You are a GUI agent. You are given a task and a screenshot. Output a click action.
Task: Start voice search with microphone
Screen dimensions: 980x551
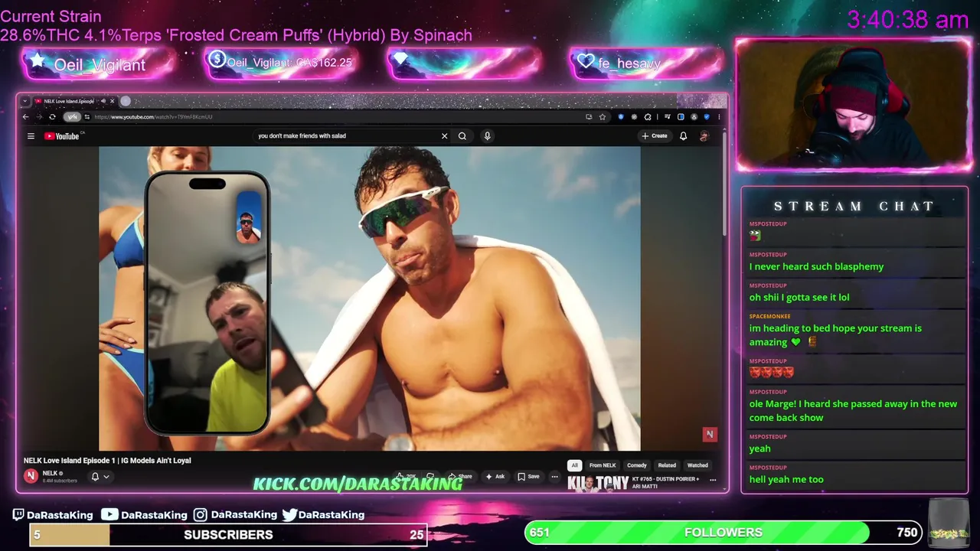click(487, 136)
